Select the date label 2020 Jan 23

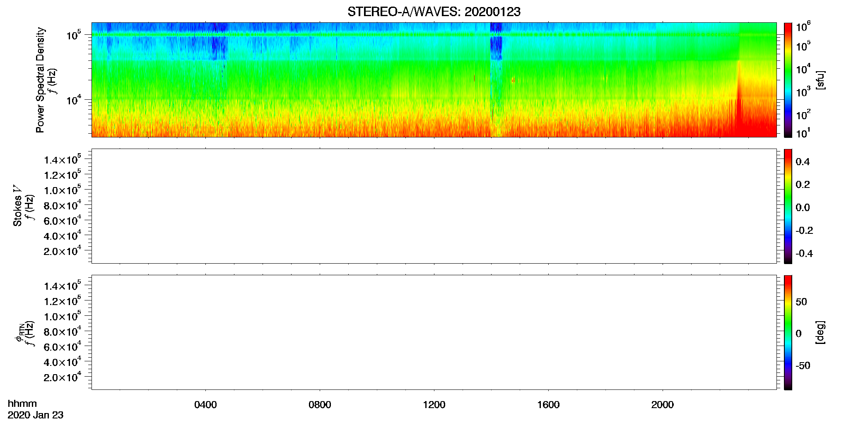(36, 415)
